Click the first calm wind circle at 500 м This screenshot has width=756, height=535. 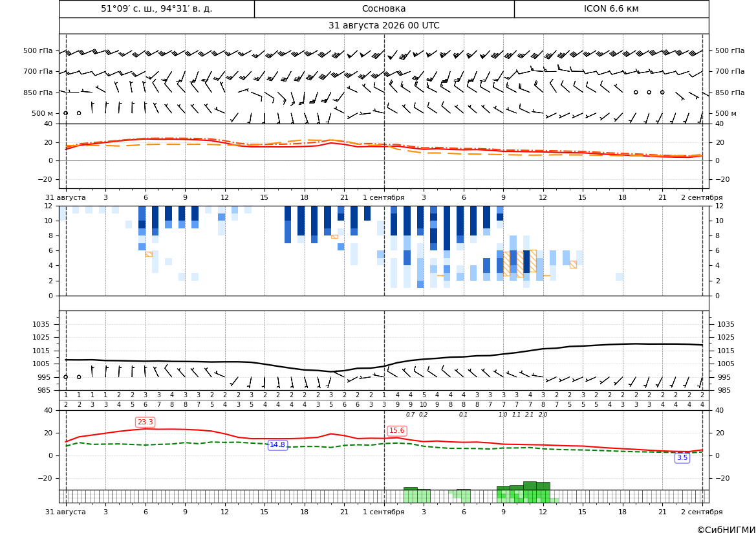pyautogui.click(x=66, y=113)
